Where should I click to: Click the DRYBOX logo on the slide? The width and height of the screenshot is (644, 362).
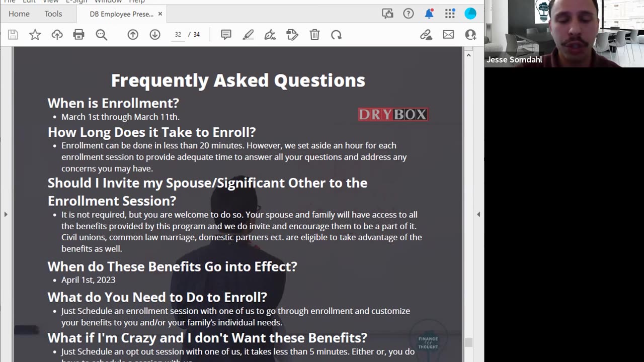(393, 115)
